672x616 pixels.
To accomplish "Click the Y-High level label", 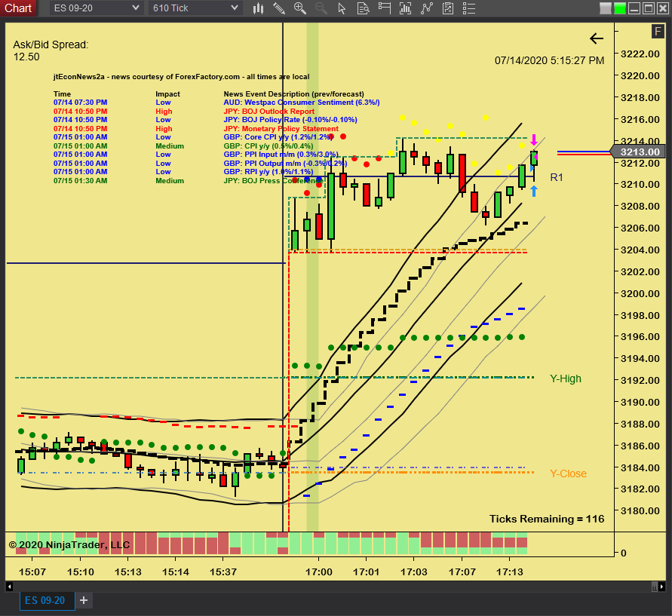I will click(x=566, y=378).
